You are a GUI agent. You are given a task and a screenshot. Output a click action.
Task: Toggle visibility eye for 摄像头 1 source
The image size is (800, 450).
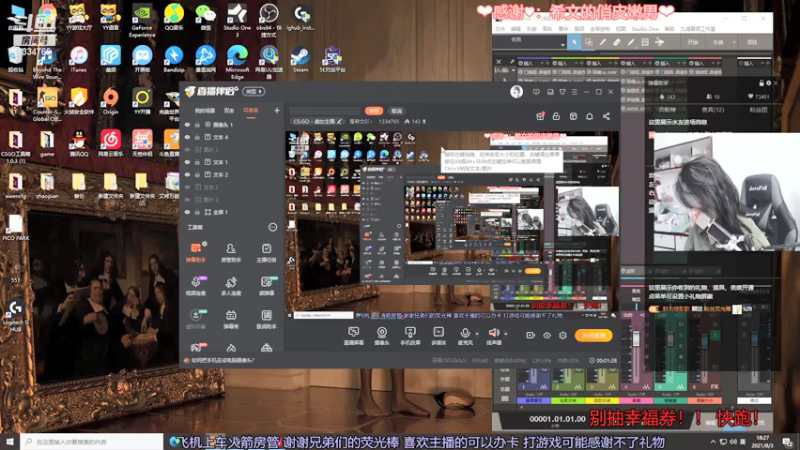point(187,124)
